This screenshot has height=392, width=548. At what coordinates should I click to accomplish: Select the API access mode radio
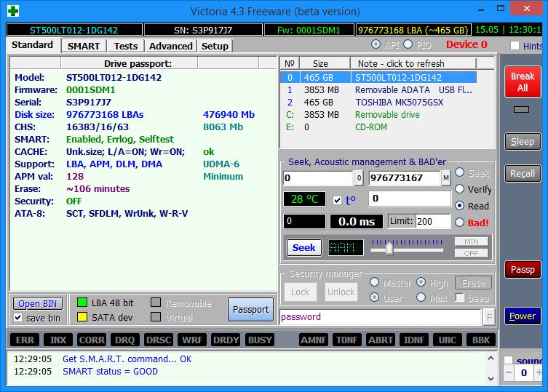coord(376,44)
